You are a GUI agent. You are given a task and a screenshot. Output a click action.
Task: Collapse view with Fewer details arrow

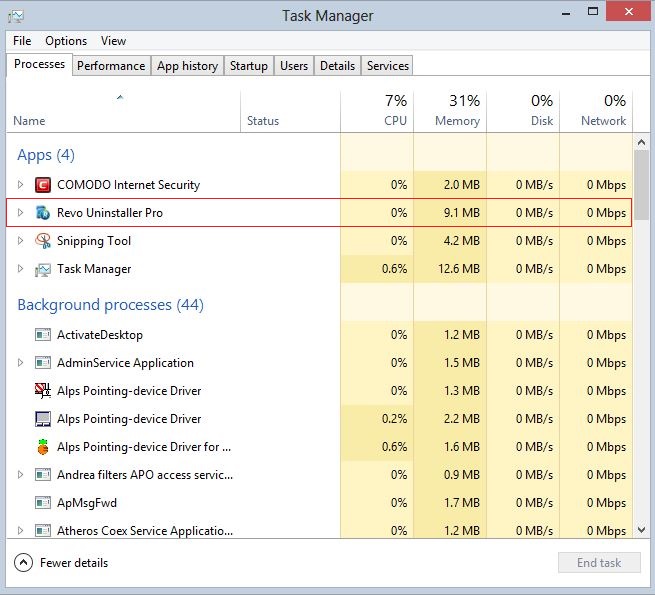[24, 563]
